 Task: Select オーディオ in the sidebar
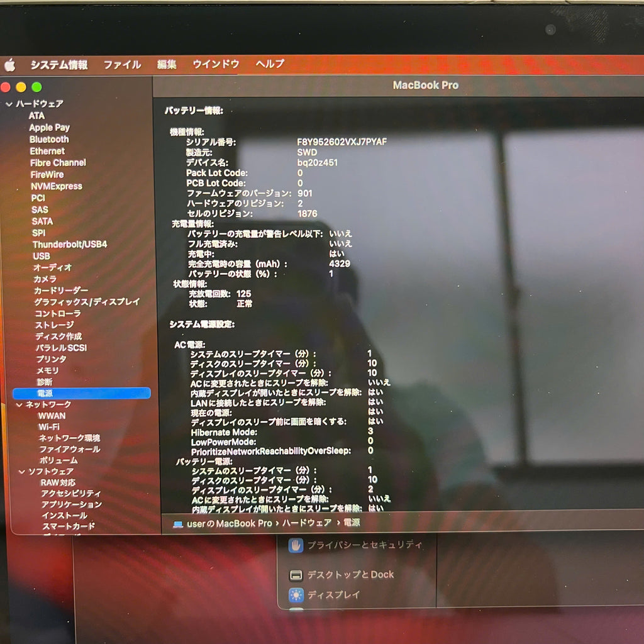click(x=53, y=267)
